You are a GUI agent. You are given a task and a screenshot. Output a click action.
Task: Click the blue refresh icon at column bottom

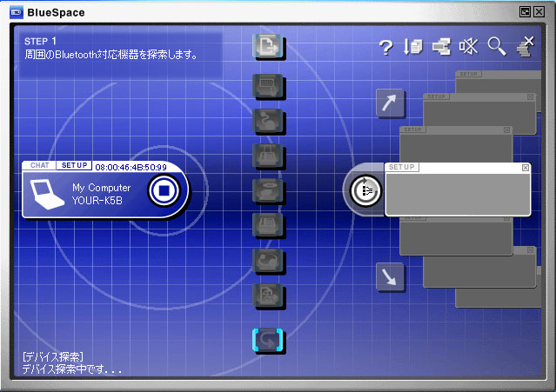[266, 342]
